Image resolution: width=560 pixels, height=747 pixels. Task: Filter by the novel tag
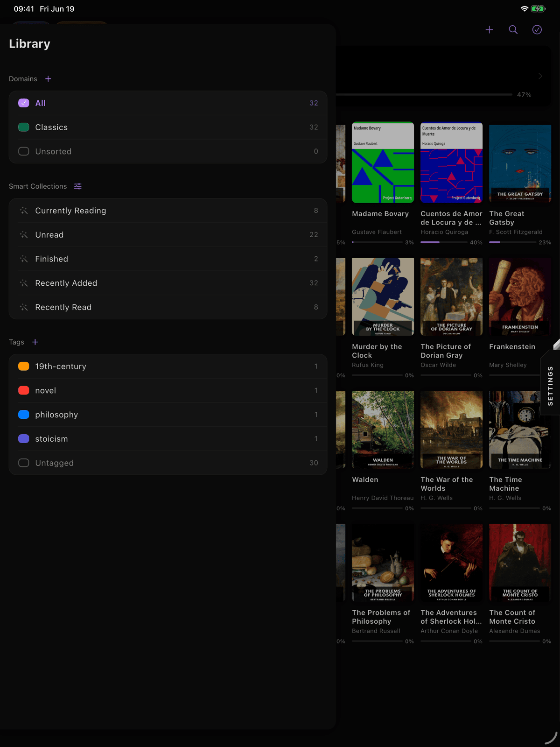168,391
